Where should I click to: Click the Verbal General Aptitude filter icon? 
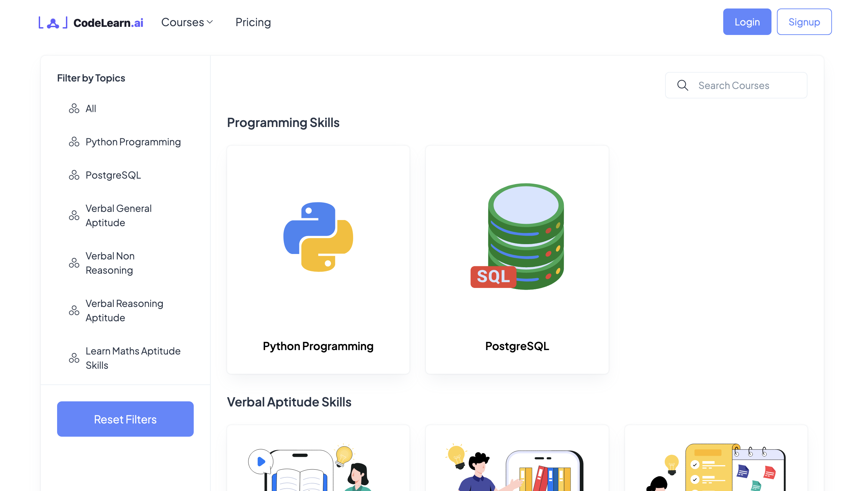tap(74, 216)
